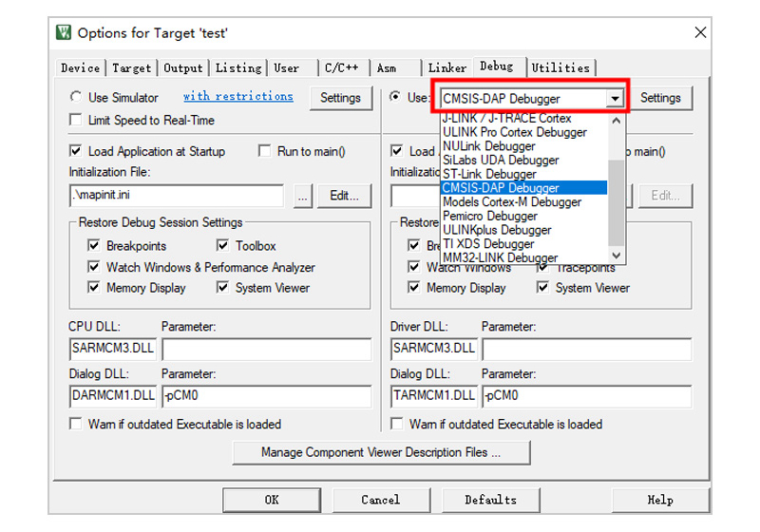
Task: Enable the Run to main() checkbox
Action: pyautogui.click(x=265, y=151)
